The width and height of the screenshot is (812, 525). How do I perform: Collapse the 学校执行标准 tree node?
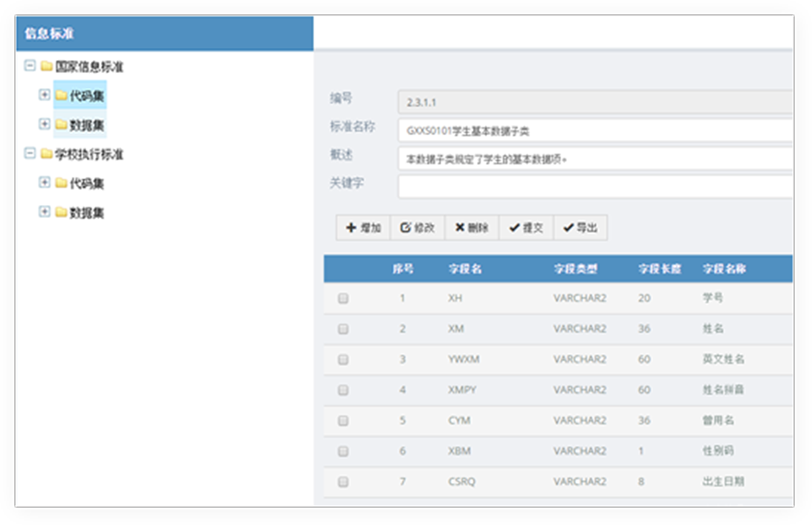[x=30, y=154]
